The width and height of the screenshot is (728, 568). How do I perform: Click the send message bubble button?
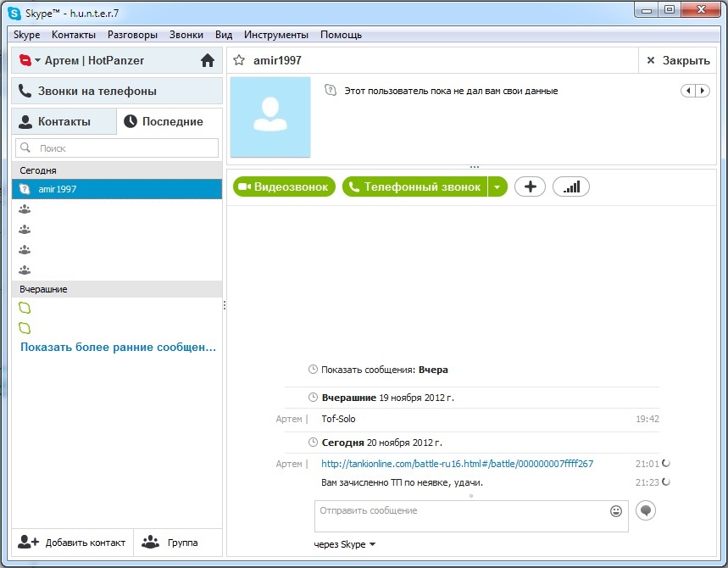pyautogui.click(x=646, y=510)
